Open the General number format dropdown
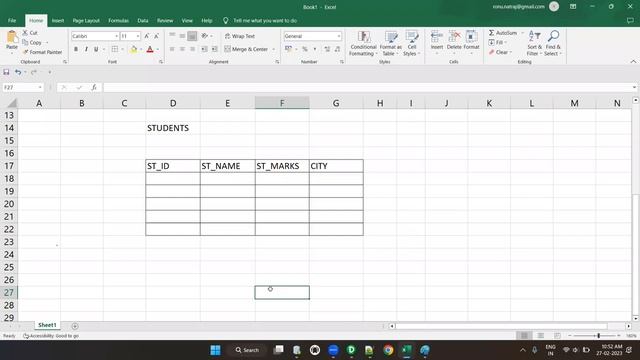Screen dimensions: 640x360 (339, 36)
